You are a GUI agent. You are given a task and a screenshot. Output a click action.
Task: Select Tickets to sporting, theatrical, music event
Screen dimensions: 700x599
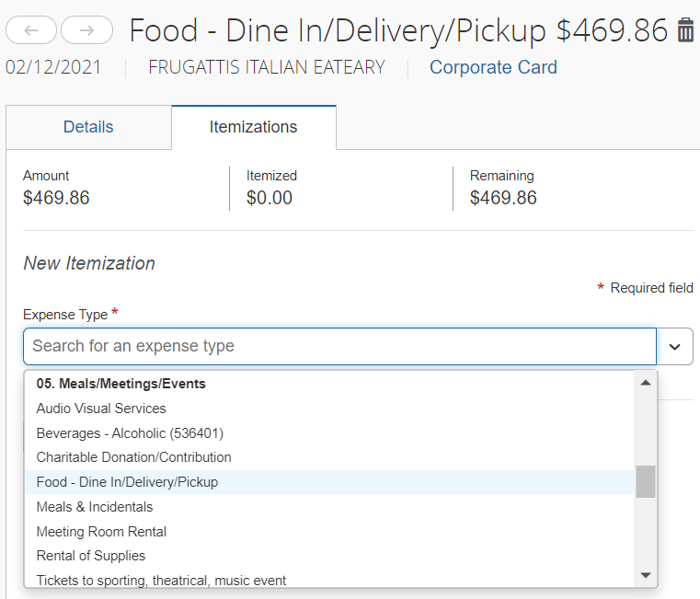click(161, 580)
